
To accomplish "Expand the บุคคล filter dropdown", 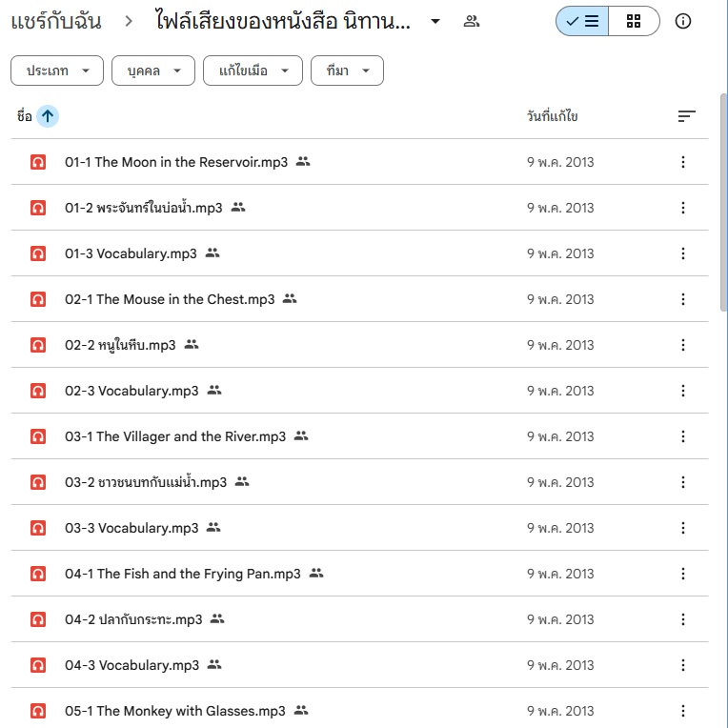I will pyautogui.click(x=153, y=71).
